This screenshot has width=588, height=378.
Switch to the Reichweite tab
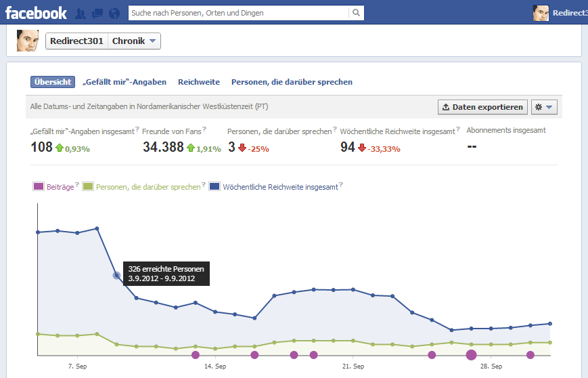point(199,82)
